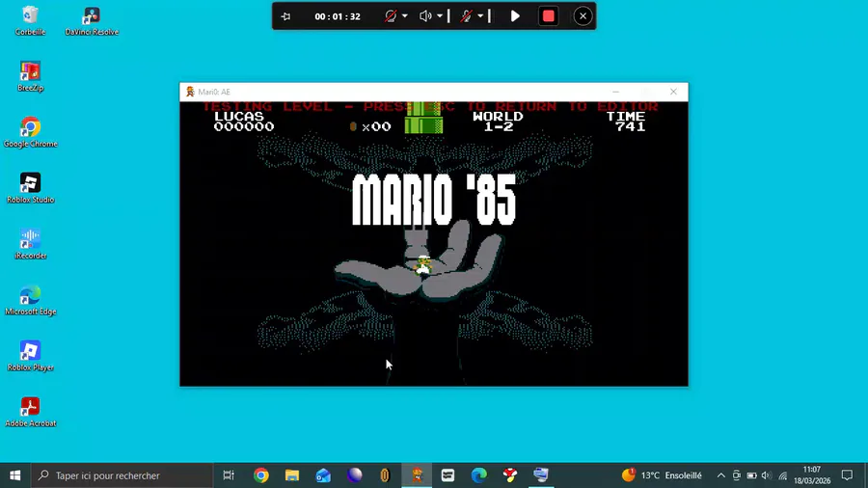This screenshot has height=488, width=868.
Task: Click the recorder play/resume button
Action: pos(515,16)
